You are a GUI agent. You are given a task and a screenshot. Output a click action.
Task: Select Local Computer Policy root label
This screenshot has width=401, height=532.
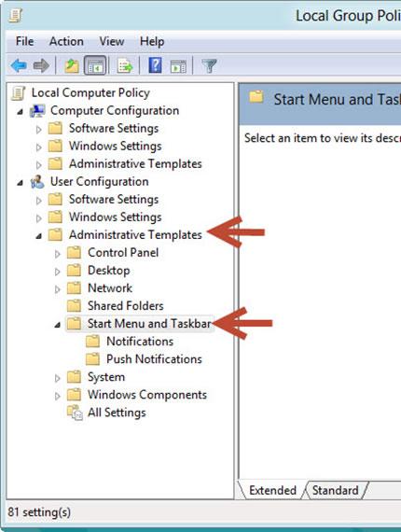pyautogui.click(x=90, y=92)
